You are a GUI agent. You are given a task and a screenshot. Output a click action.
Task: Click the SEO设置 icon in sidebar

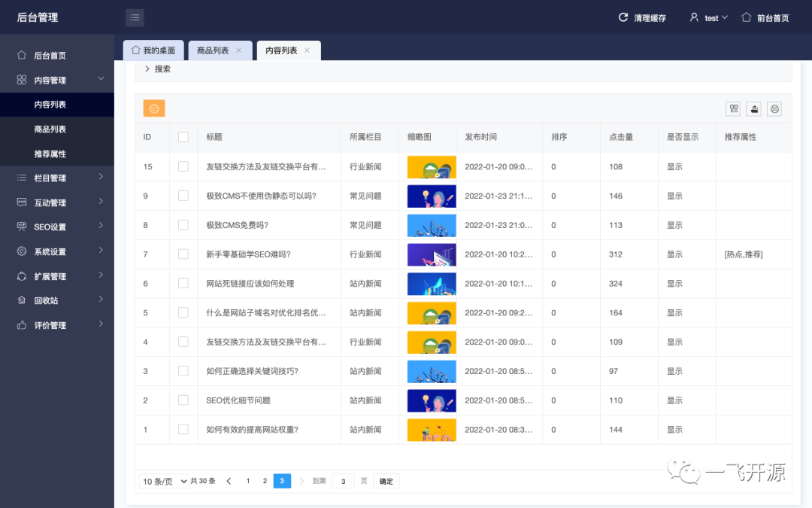tap(22, 227)
